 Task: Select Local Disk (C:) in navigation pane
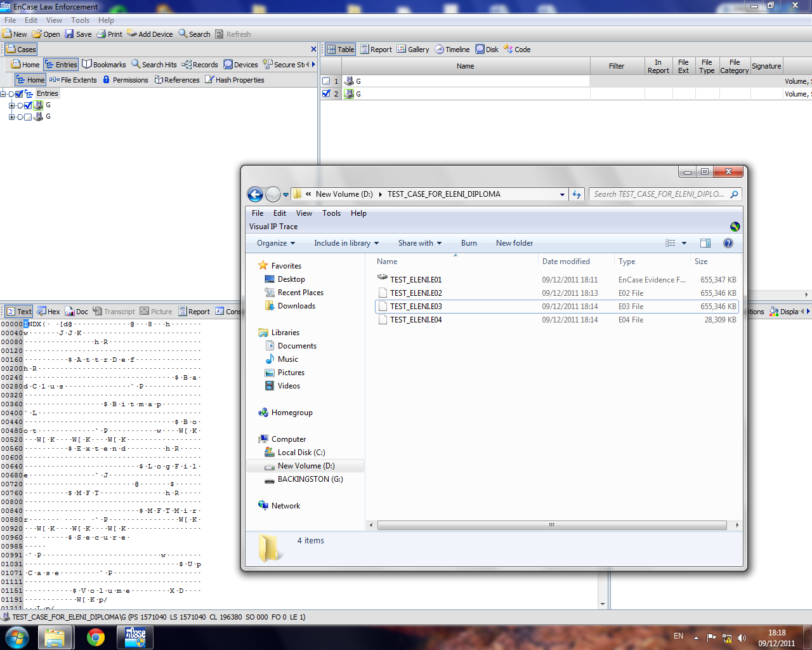(301, 453)
